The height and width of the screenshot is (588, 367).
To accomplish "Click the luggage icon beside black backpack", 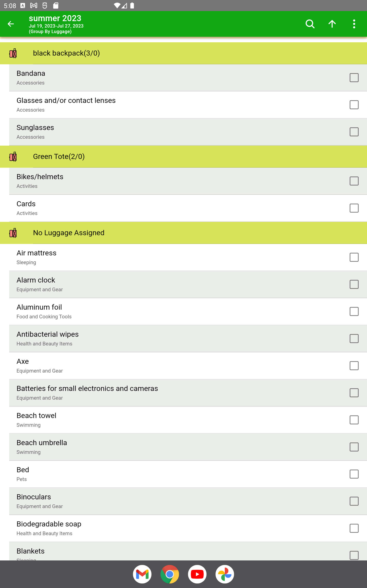I will 13,53.
